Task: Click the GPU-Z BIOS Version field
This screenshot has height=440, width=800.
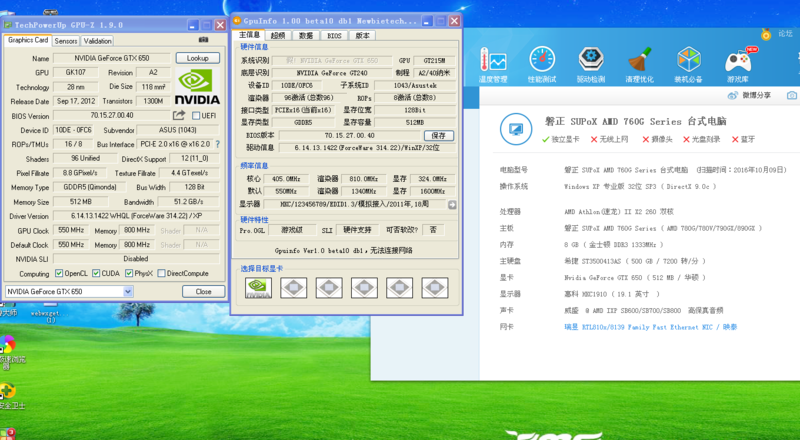Action: pyautogui.click(x=112, y=116)
